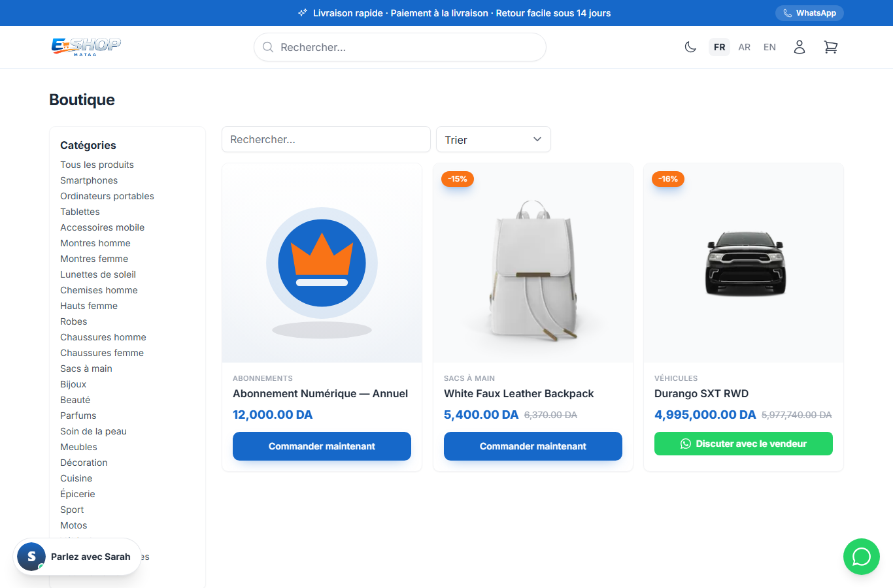Click the green floating chat bubble icon
The image size is (893, 588).
pyautogui.click(x=862, y=557)
